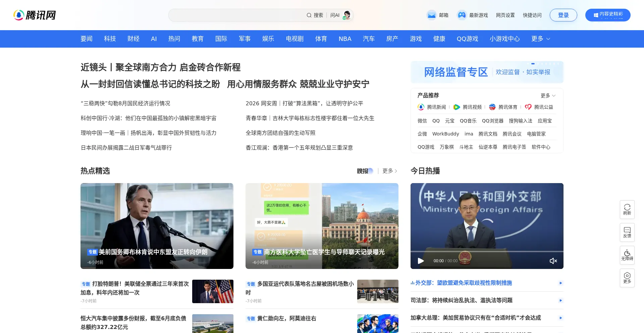Viewport: 644px width, 333px height.
Task: Open 日本民间办展揭露二战日军毒气战罪行
Action: 126,148
